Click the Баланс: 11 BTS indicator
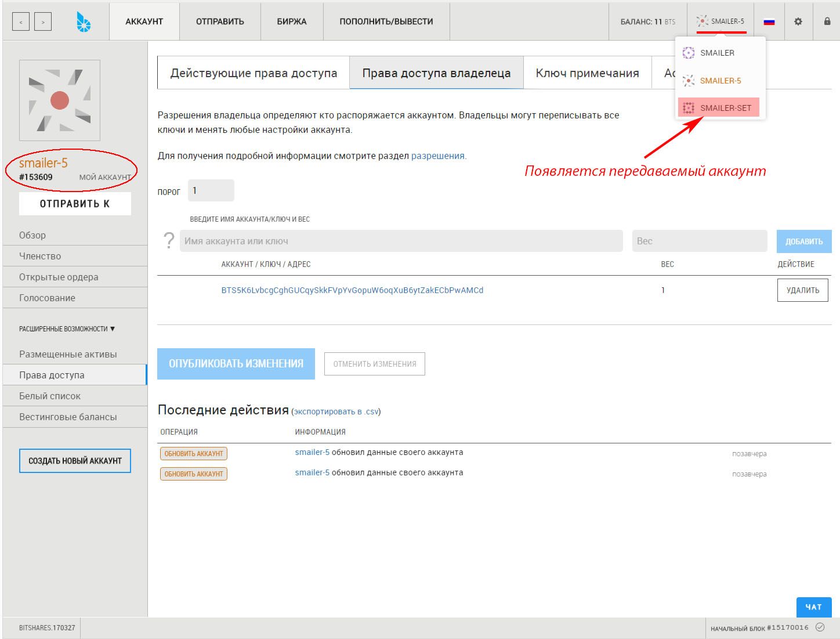The image size is (840, 639). click(648, 21)
